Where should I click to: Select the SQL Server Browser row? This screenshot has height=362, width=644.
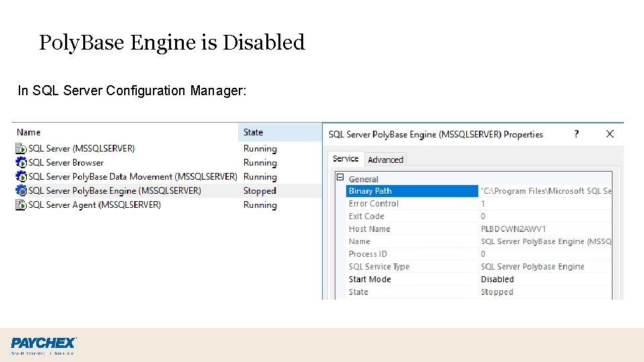click(167, 162)
